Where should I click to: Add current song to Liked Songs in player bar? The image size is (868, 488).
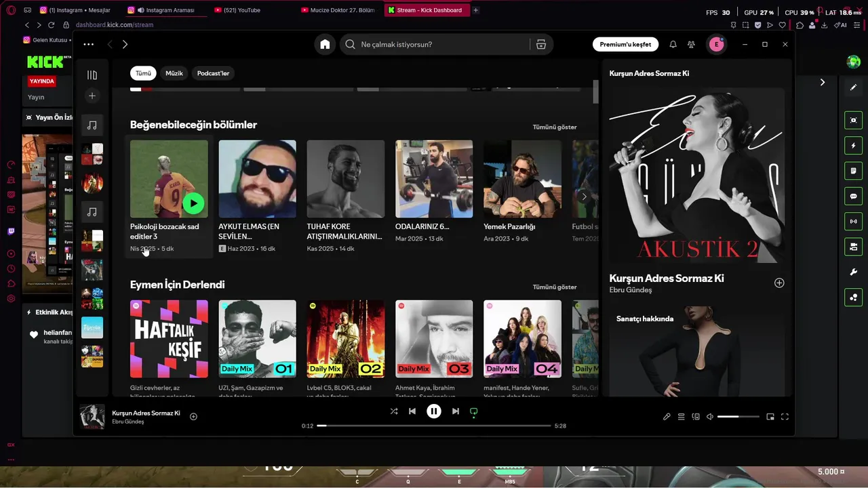[x=193, y=416]
